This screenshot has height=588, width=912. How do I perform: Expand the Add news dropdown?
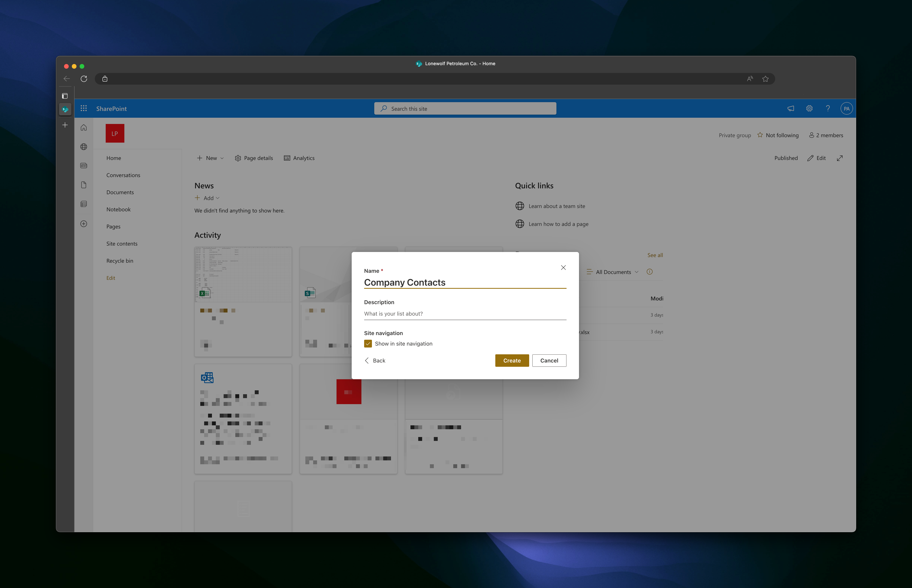(207, 198)
